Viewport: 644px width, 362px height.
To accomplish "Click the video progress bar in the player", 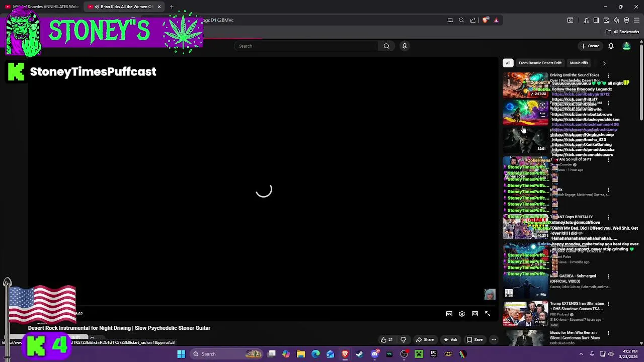I will 263,306.
